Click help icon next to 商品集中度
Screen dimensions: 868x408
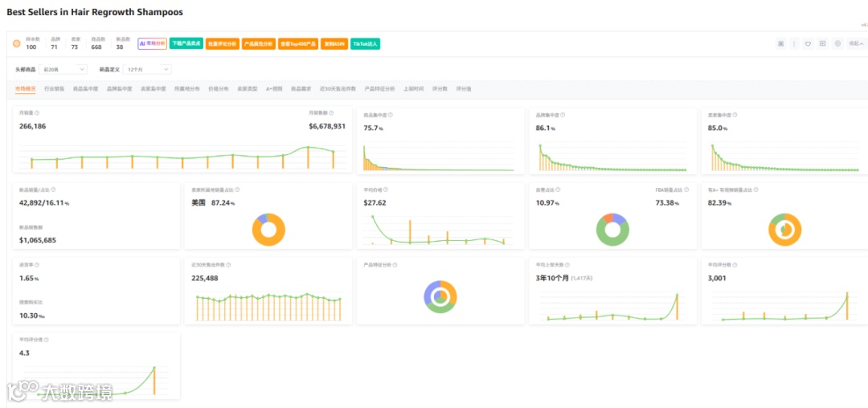[391, 115]
